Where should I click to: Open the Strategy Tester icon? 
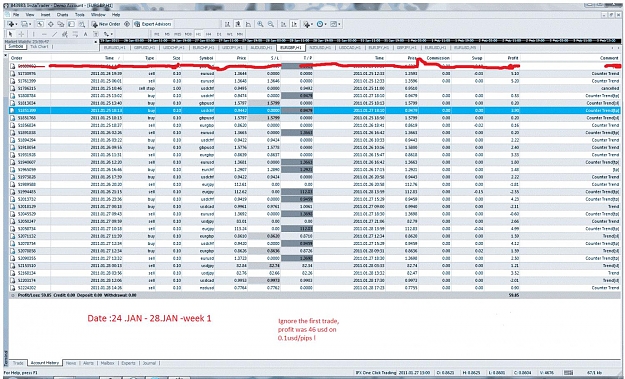(82, 24)
